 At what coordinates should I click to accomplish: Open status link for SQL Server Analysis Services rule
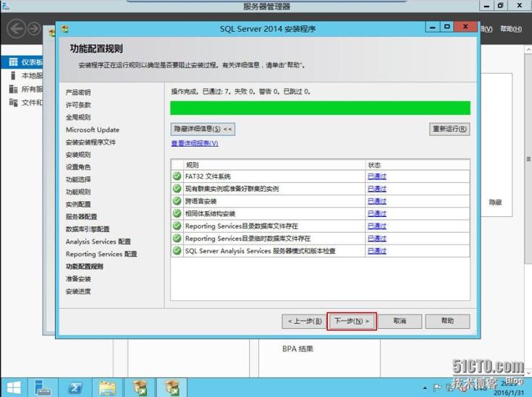(x=377, y=251)
